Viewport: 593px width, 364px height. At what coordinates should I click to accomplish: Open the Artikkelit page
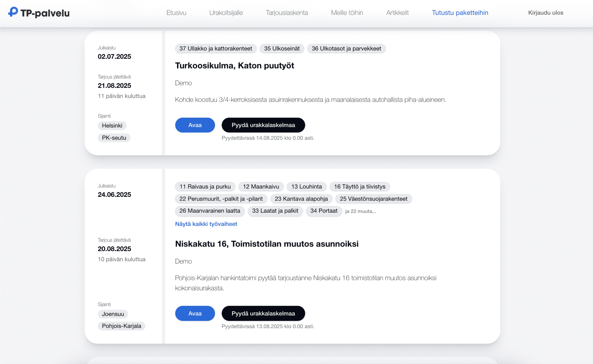click(x=397, y=12)
